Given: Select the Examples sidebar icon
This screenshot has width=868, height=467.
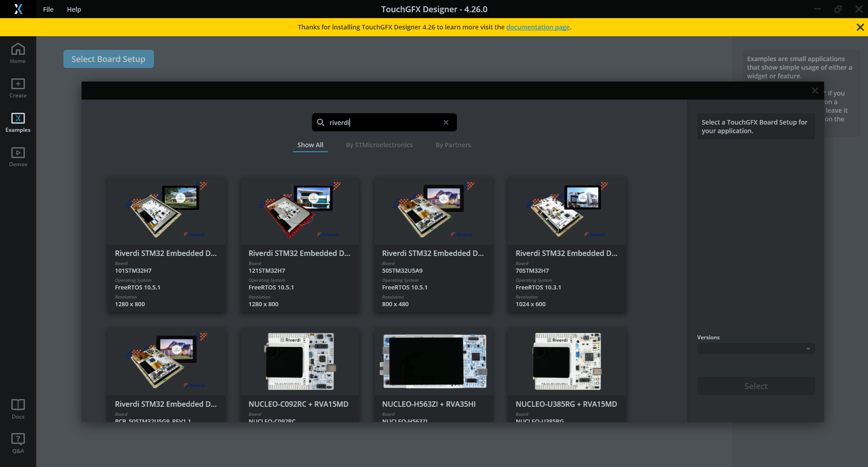Looking at the screenshot, I should pos(18,122).
